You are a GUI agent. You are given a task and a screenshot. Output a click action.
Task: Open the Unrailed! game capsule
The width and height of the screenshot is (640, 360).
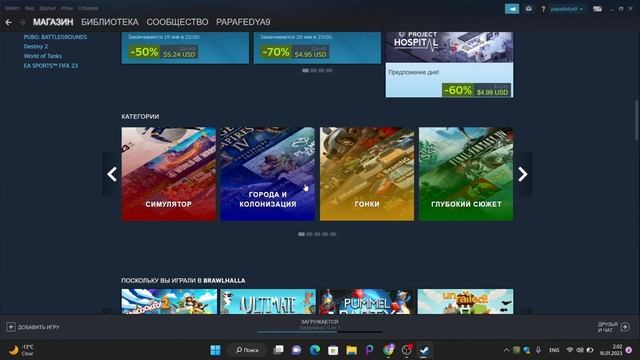466,302
